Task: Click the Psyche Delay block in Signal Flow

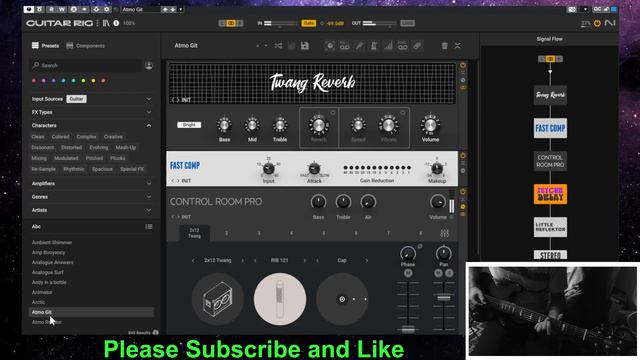Action: click(x=550, y=194)
